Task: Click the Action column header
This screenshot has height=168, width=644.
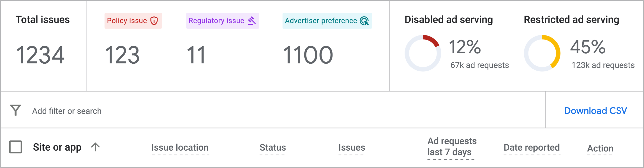Action: 600,148
